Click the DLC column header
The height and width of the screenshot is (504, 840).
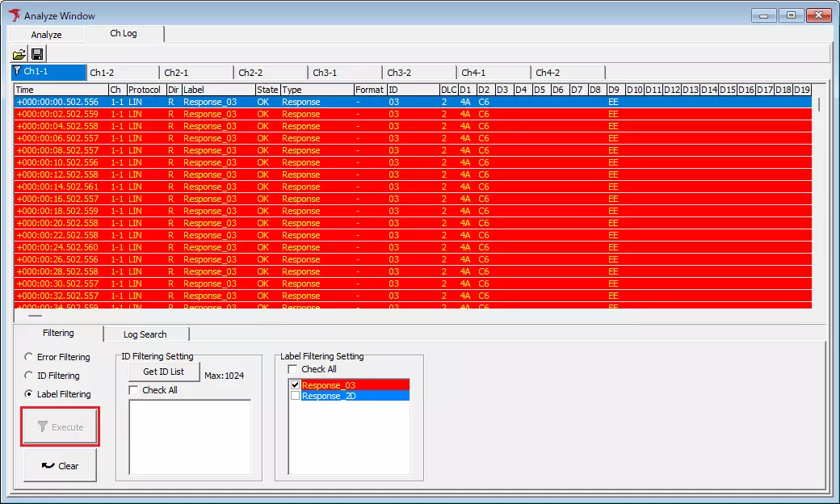447,90
